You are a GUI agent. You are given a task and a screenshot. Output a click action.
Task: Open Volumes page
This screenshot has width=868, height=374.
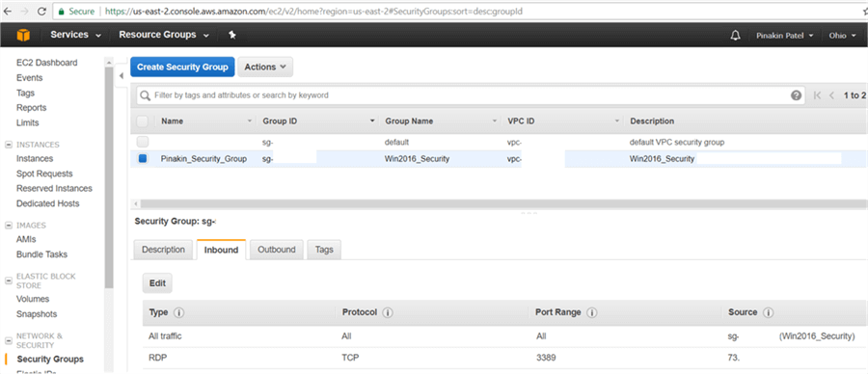pyautogui.click(x=33, y=300)
